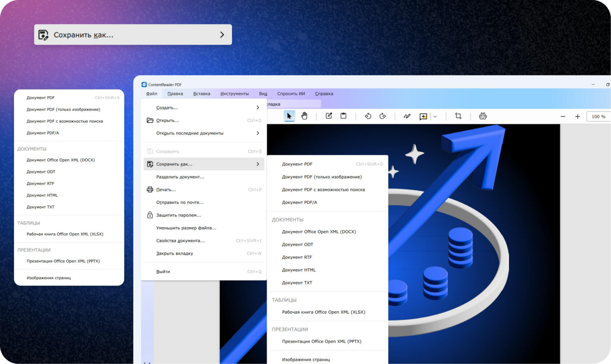Select the crop tool

tap(458, 116)
